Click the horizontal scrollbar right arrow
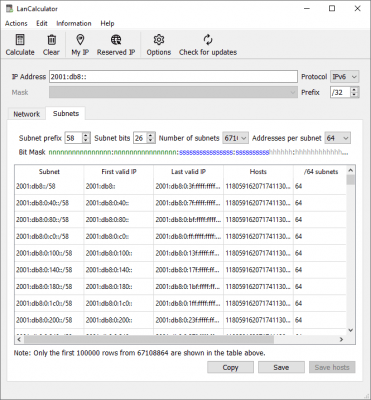The height and width of the screenshot is (400, 371). coord(341,339)
